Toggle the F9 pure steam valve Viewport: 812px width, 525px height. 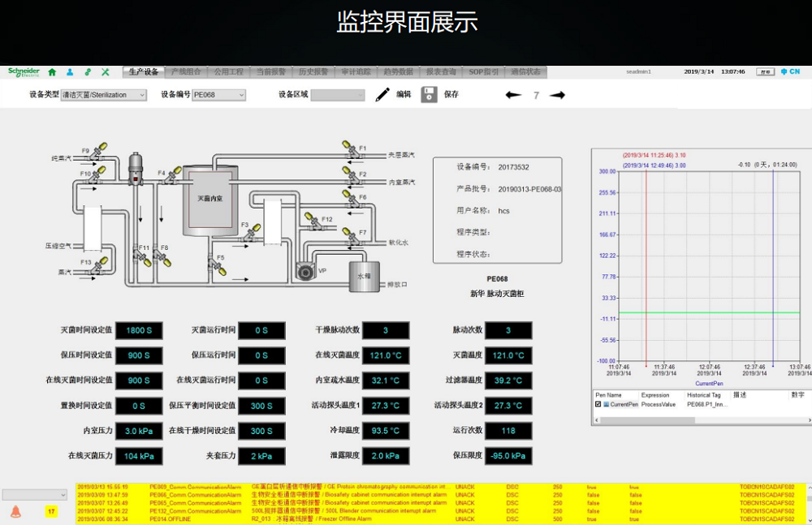(98, 151)
